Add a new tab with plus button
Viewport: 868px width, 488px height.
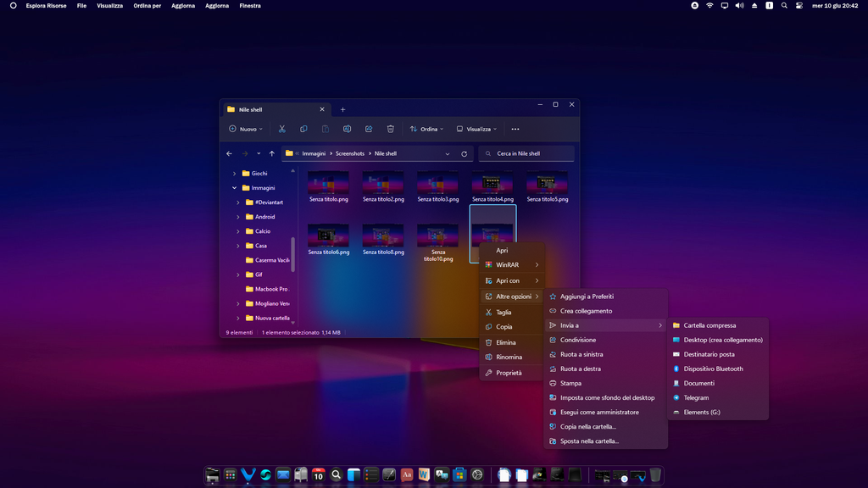342,109
